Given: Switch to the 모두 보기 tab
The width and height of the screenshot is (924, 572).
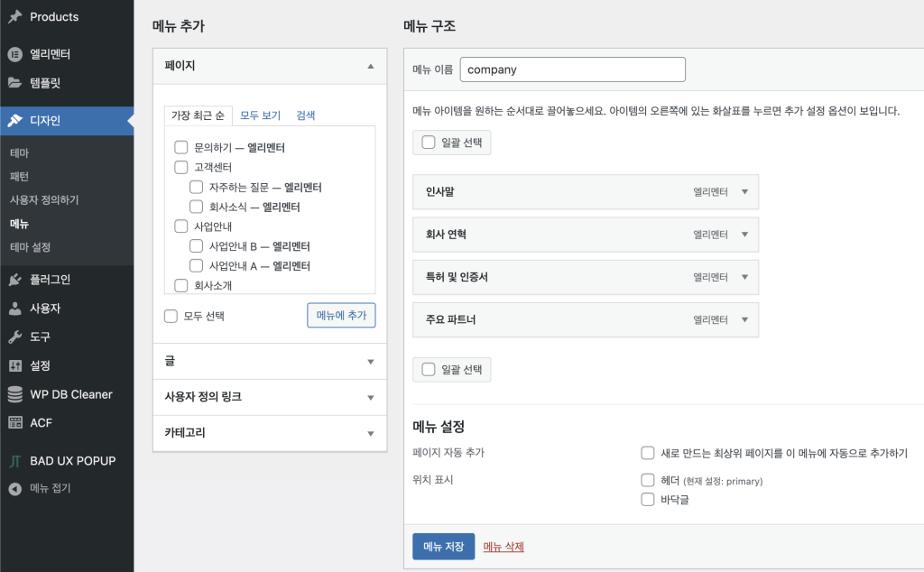Looking at the screenshot, I should [x=260, y=115].
